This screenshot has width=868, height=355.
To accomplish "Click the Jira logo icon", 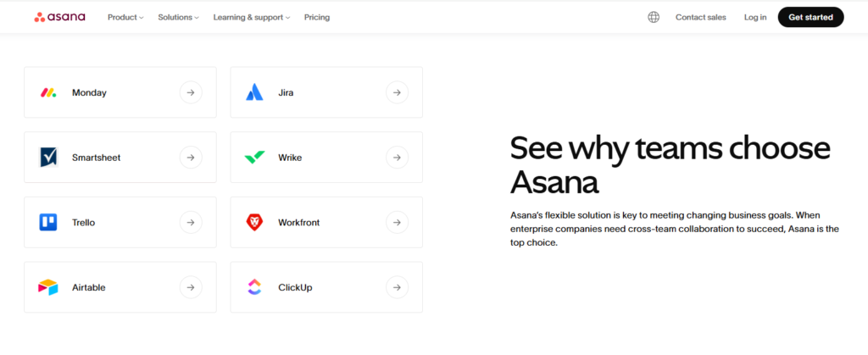I will [x=254, y=92].
